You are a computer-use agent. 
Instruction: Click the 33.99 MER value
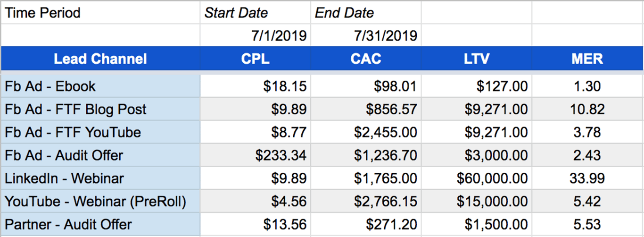pos(587,178)
